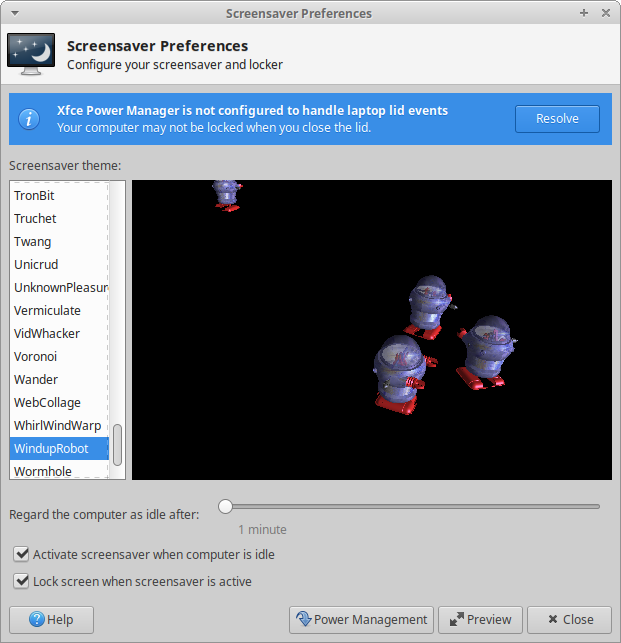Click the Preview button
This screenshot has height=643, width=621.
click(x=480, y=620)
